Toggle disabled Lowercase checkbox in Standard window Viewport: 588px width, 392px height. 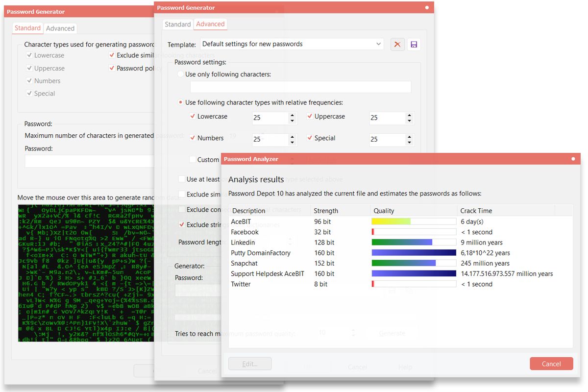coord(30,55)
